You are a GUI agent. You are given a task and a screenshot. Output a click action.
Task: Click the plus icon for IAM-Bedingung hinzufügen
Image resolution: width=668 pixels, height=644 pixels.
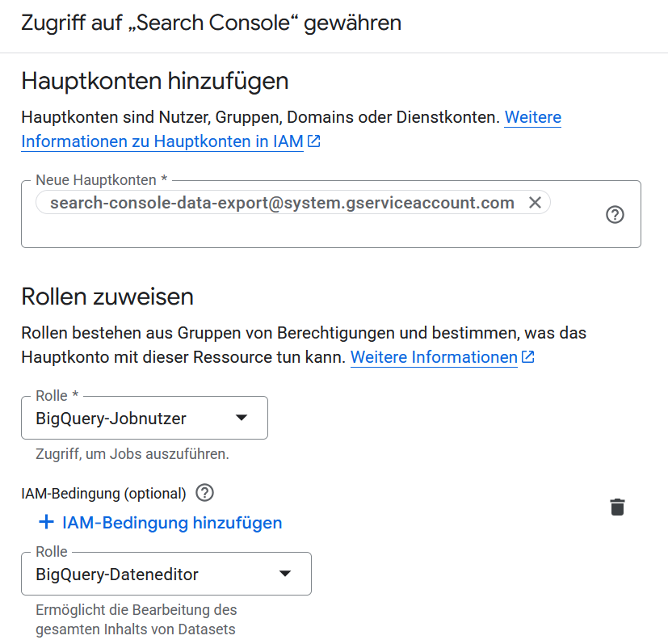tap(46, 522)
